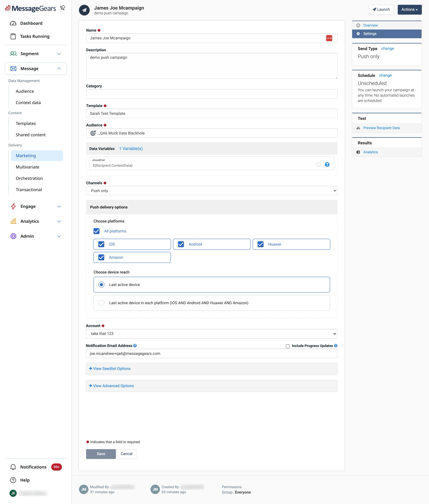Click the Preview Recipient Data people icon
This screenshot has width=429, height=504.
(x=358, y=128)
